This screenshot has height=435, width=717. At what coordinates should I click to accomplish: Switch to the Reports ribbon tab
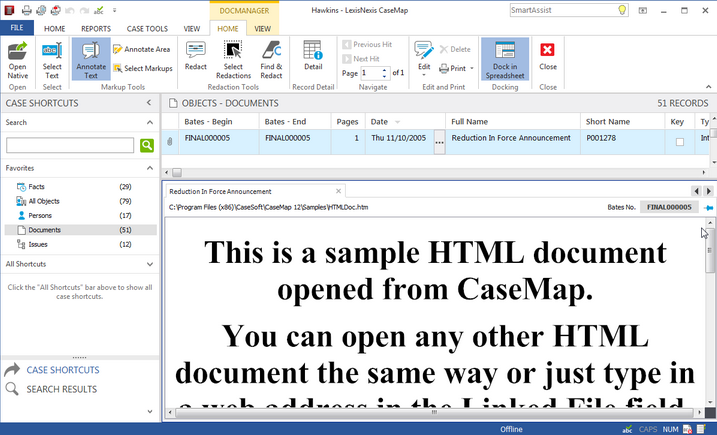(96, 29)
